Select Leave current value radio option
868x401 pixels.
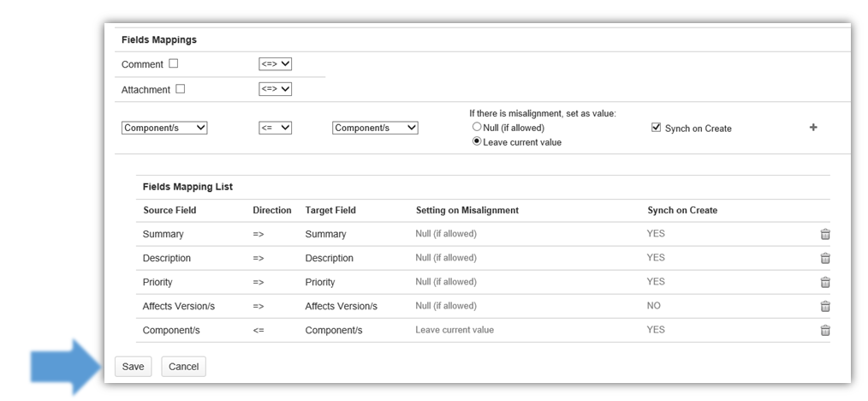[477, 141]
